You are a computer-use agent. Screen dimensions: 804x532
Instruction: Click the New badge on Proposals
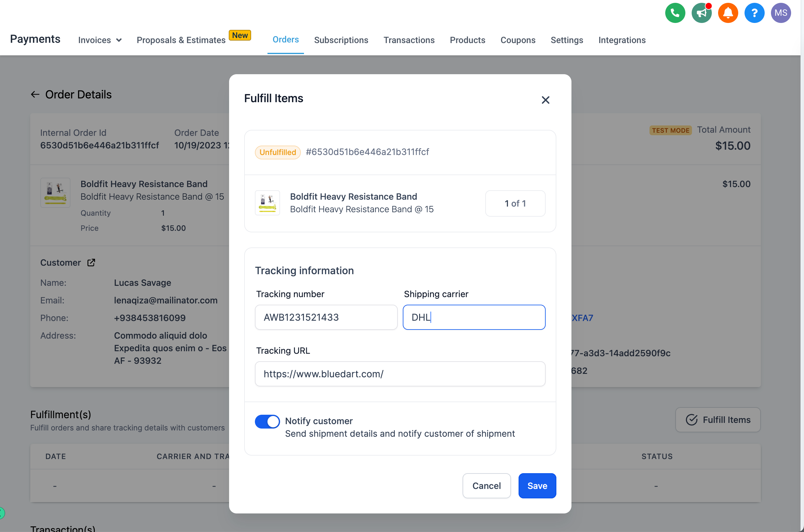click(x=240, y=35)
